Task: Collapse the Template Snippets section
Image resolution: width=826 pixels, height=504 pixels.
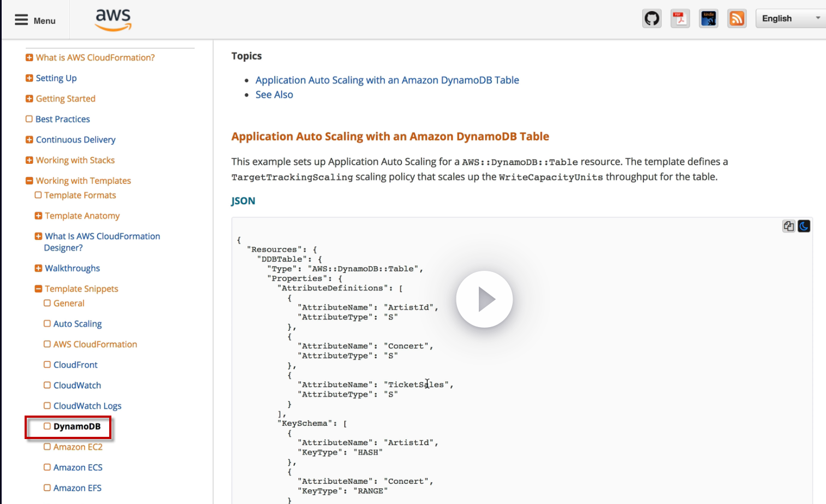Action: (38, 289)
